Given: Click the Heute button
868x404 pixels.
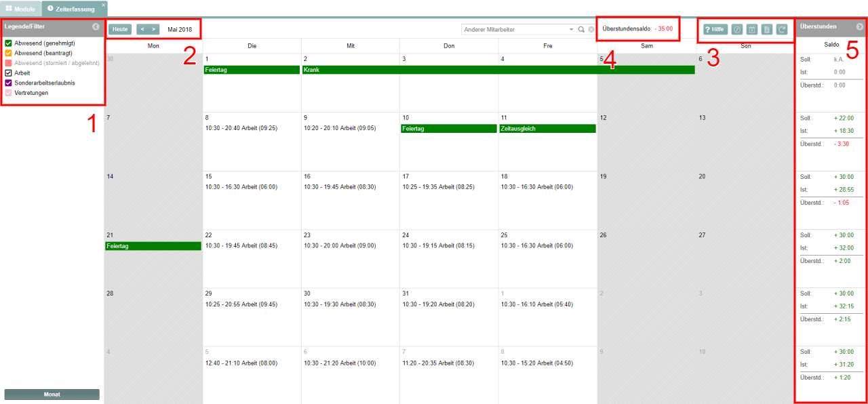Looking at the screenshot, I should tap(120, 29).
